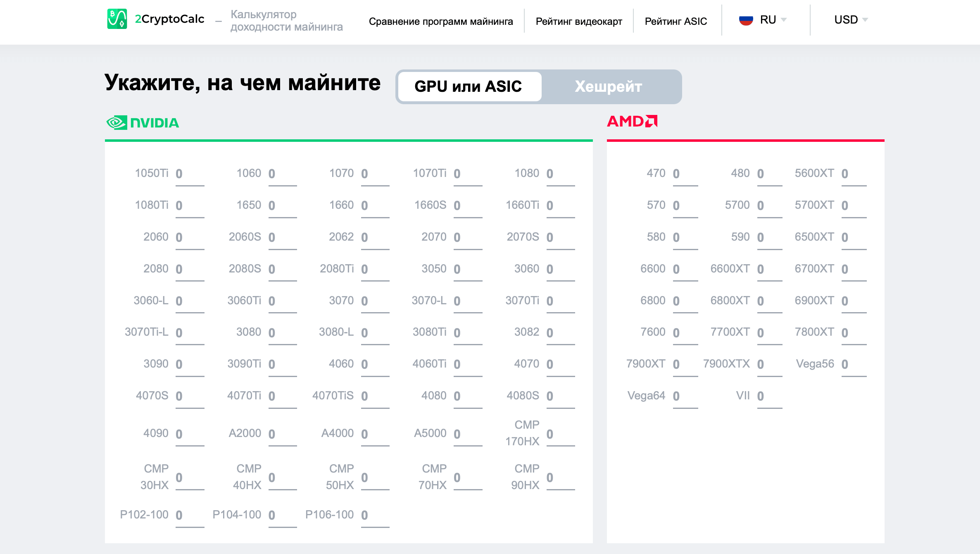Click the 1050Ti quantity field
980x554 pixels.
(190, 174)
